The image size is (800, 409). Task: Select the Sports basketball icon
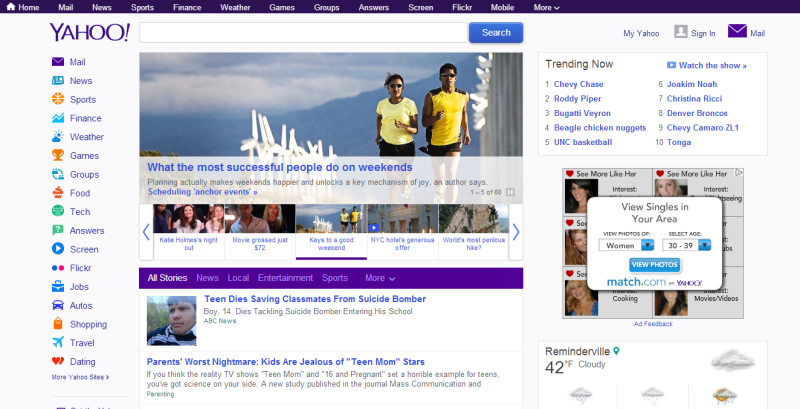click(58, 99)
